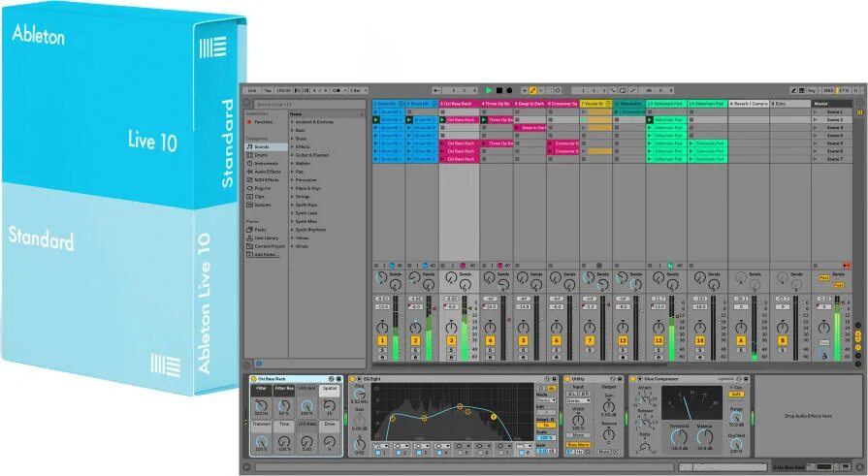Viewport: 868px width, 476px height.
Task: Launch Scene 1 with its play triangle
Action: [x=815, y=111]
